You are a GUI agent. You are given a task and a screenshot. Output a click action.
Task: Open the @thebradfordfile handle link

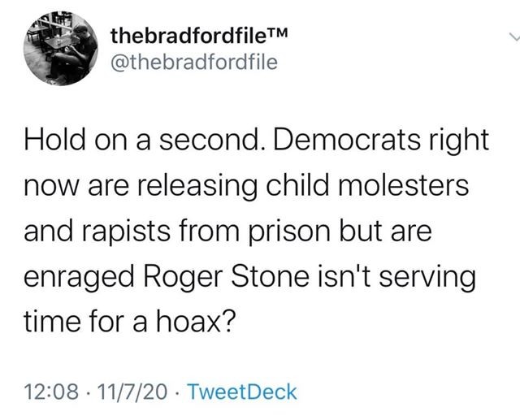click(x=193, y=61)
